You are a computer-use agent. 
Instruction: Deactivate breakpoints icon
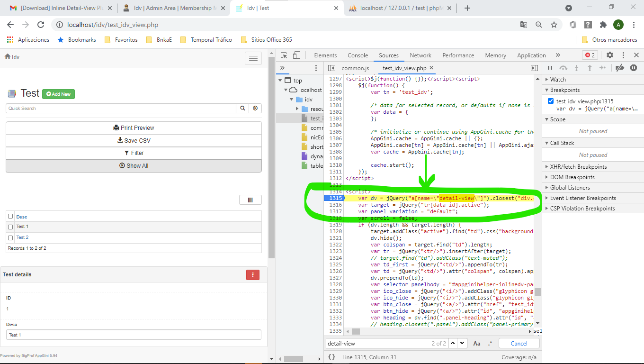619,68
